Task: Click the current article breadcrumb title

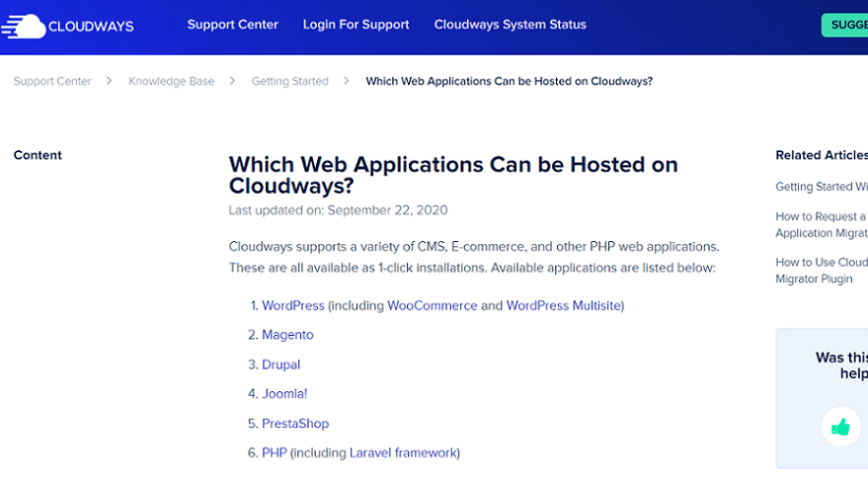Action: [510, 81]
